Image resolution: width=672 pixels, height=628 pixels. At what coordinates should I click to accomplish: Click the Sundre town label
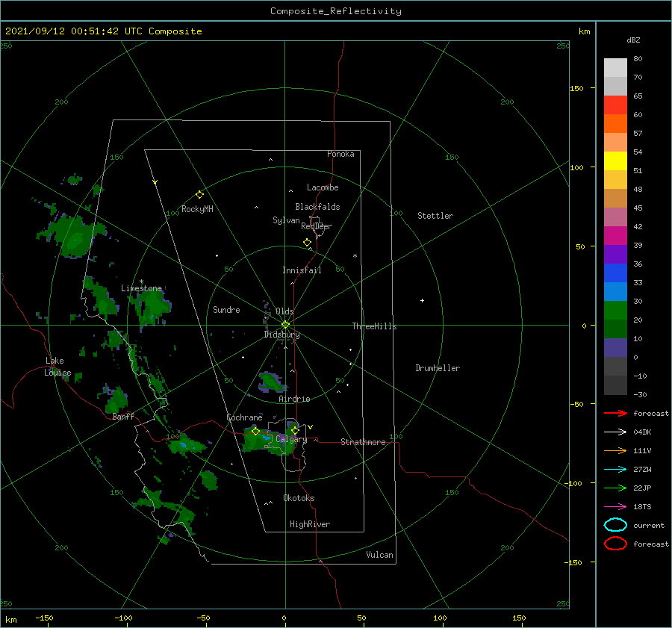[226, 309]
